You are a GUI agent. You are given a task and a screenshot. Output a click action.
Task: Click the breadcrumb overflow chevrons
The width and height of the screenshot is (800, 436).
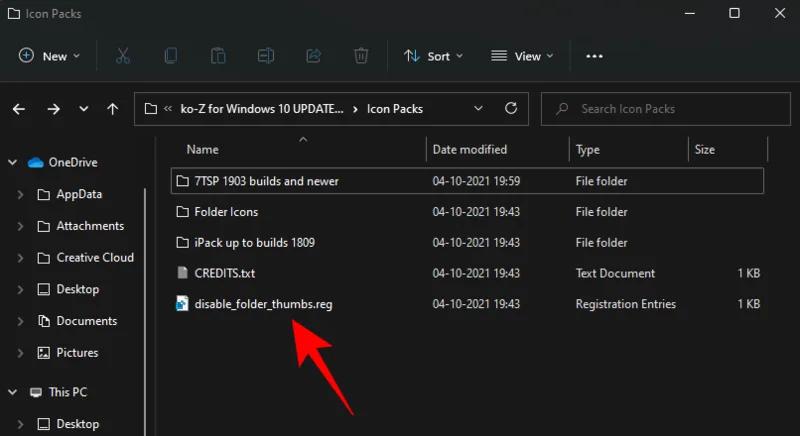click(x=168, y=109)
